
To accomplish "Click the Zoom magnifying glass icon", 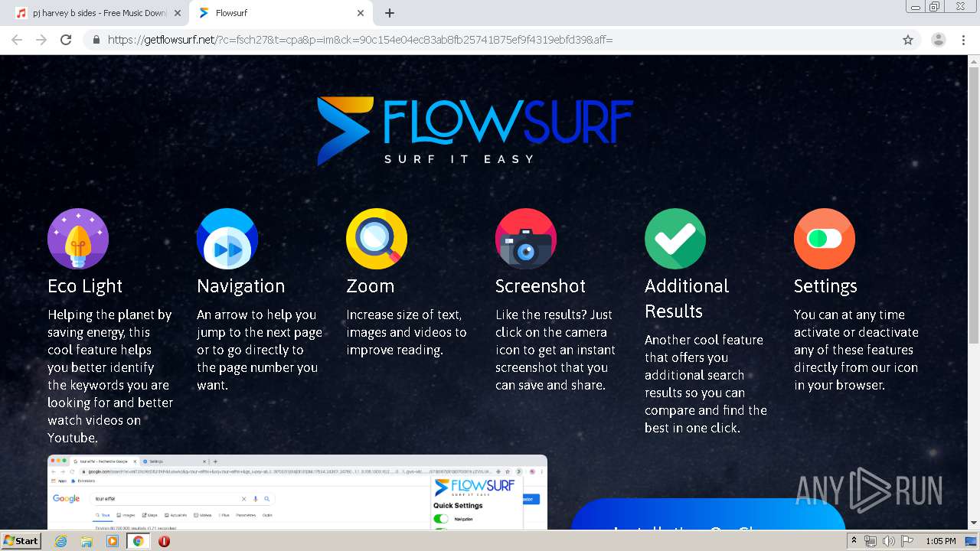I will 377,239.
